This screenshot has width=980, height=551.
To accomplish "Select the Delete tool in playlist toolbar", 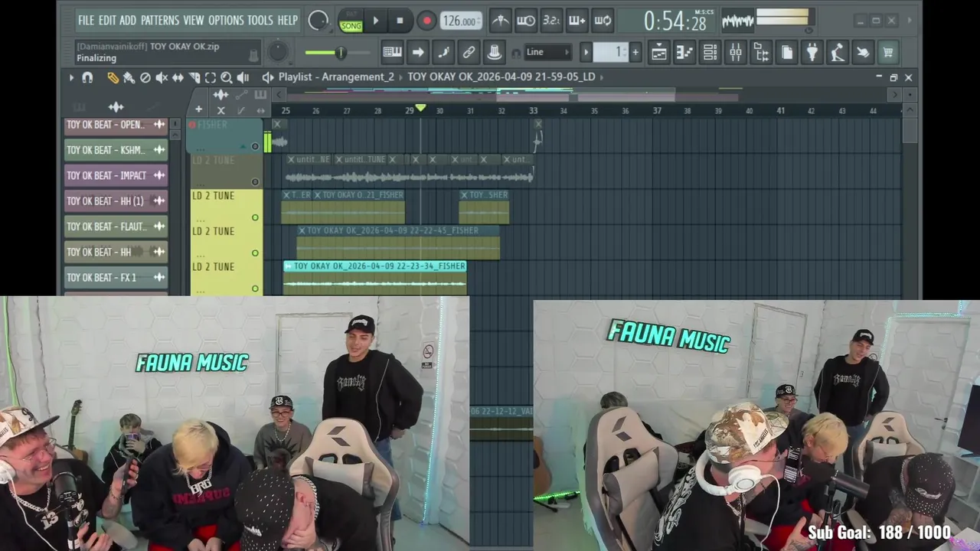I will coord(145,77).
